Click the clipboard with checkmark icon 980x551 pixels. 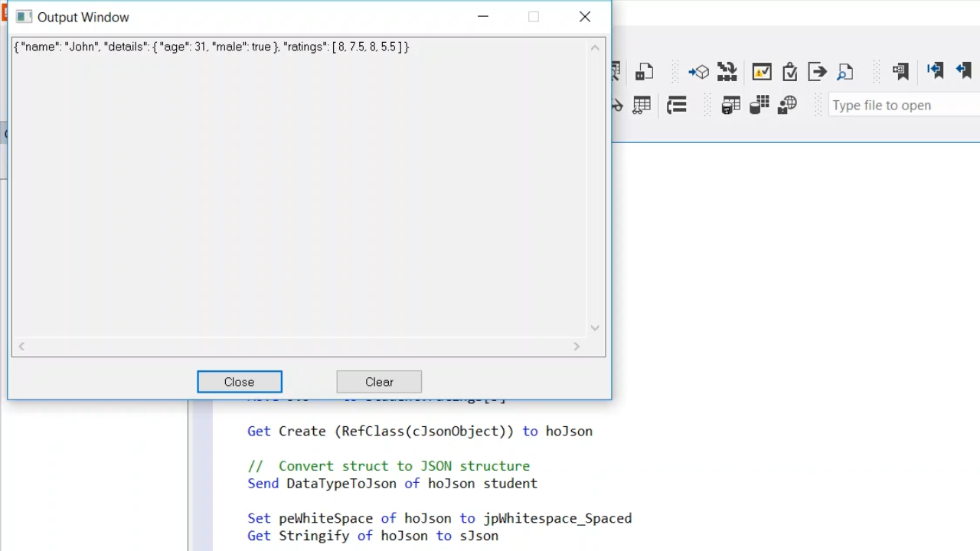pos(790,72)
